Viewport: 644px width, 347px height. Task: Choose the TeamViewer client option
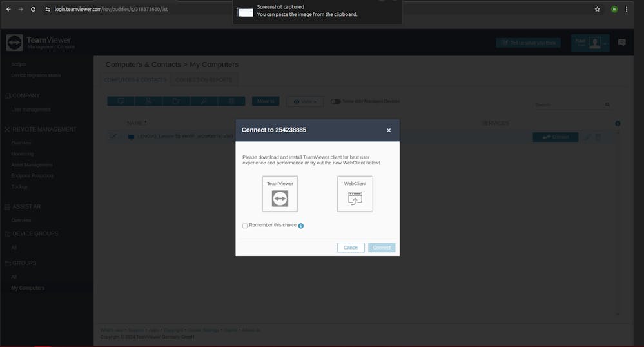[x=280, y=193]
